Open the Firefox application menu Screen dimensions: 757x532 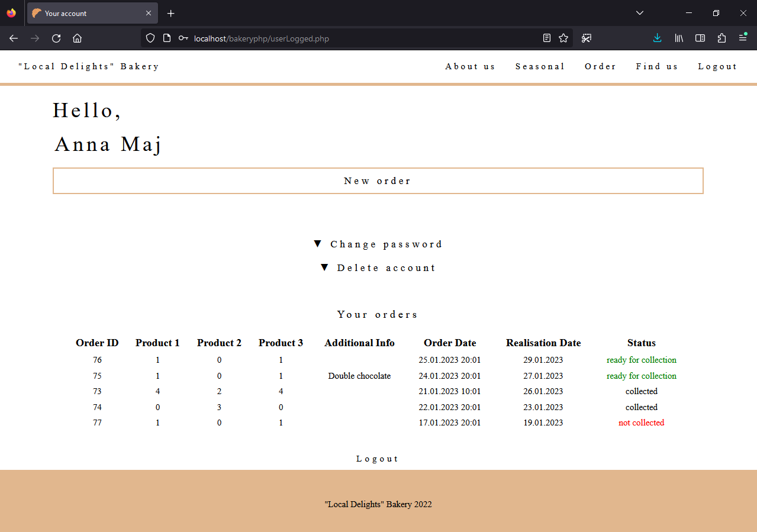(x=743, y=38)
